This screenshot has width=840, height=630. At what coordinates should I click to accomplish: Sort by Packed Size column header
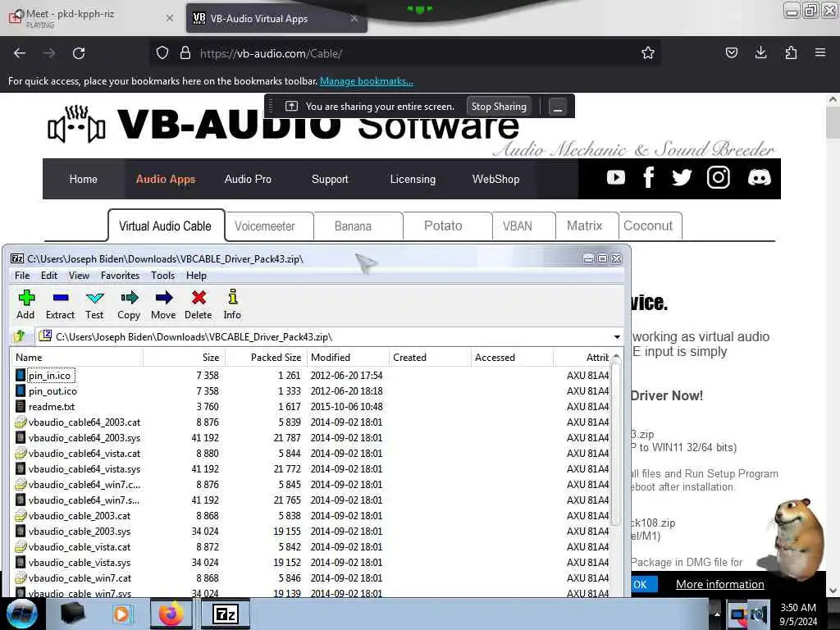click(267, 358)
